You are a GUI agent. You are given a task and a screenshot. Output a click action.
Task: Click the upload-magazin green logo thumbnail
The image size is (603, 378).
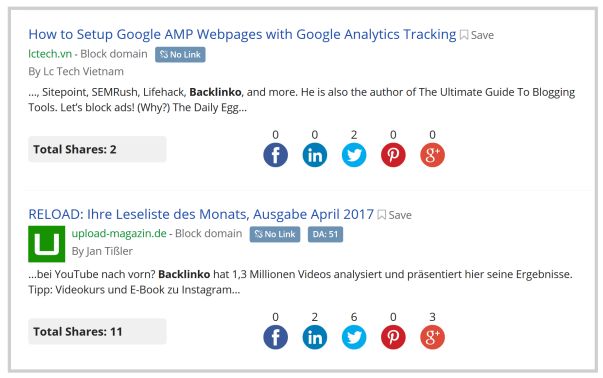47,244
